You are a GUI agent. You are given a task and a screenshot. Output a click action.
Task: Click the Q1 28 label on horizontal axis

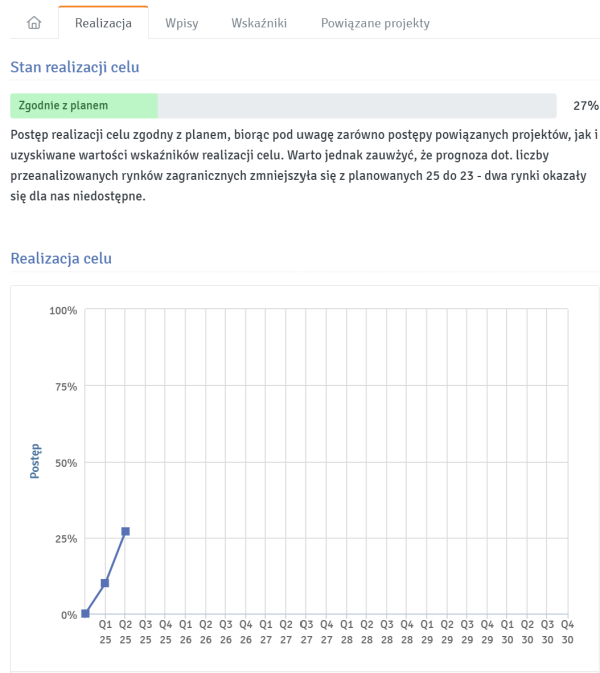pyautogui.click(x=346, y=630)
